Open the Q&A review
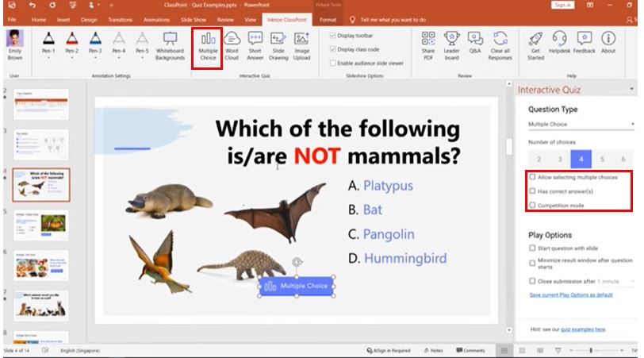This screenshot has width=644, height=358. (x=475, y=43)
